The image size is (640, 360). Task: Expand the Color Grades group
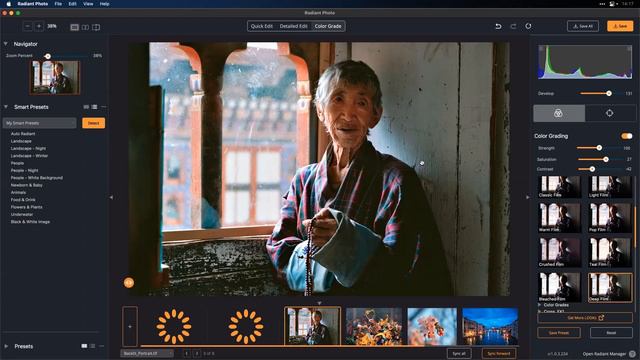point(540,305)
